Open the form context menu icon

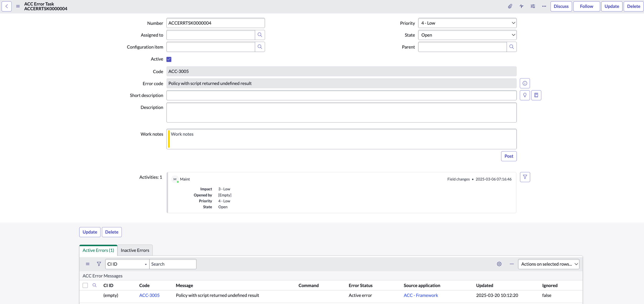18,6
